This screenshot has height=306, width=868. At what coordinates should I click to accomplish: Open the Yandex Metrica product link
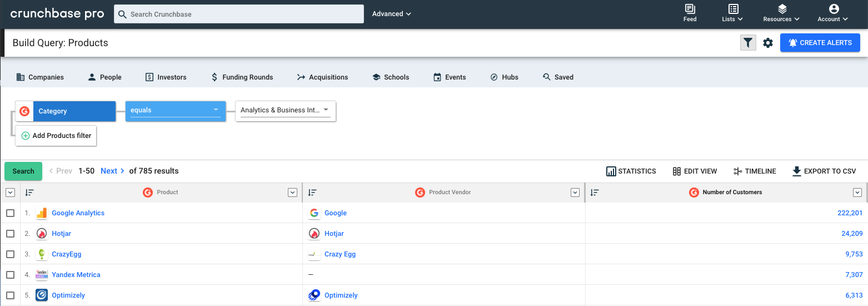click(x=76, y=275)
